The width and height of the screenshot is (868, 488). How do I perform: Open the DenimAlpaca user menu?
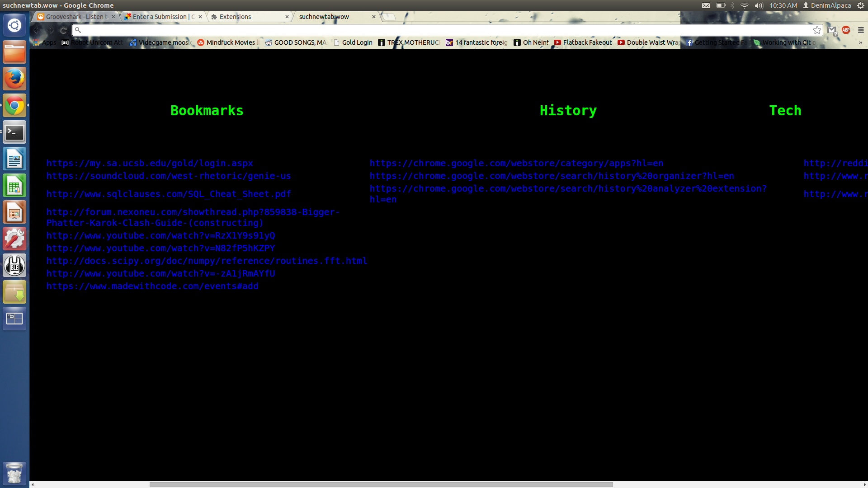click(x=827, y=5)
